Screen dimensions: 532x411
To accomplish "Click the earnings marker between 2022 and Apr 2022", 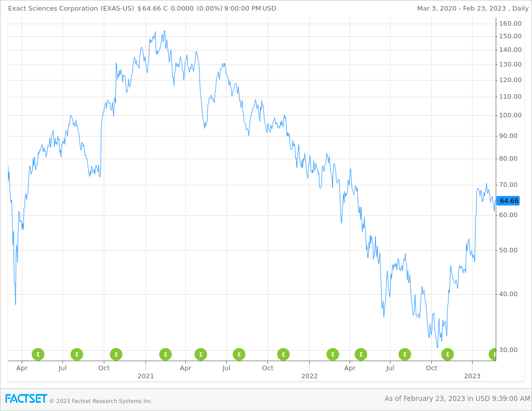I will coord(333,355).
